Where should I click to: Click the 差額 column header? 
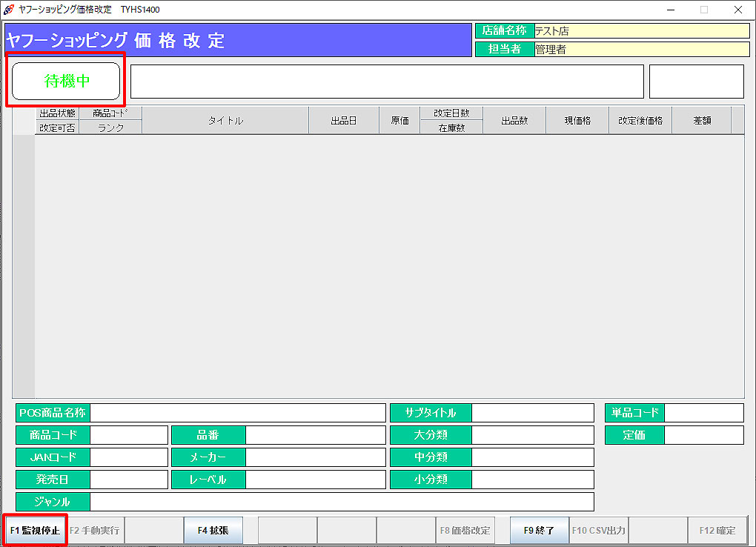click(x=701, y=121)
